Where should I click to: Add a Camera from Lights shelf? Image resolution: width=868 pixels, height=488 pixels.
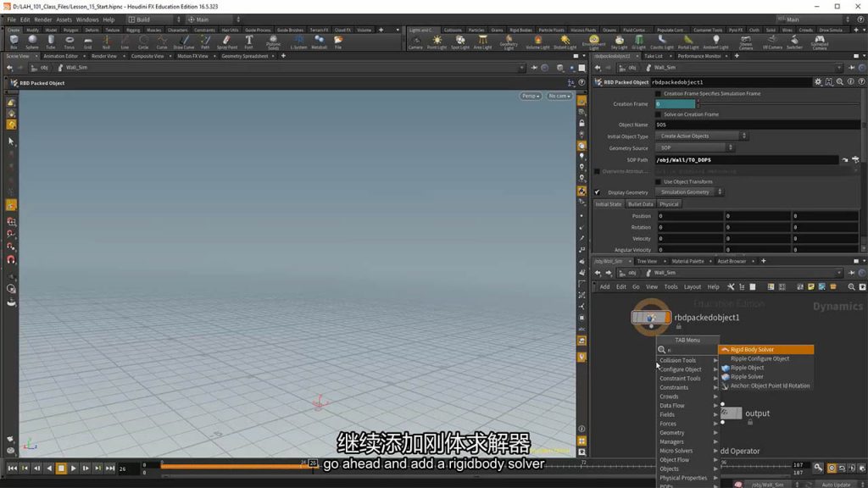coord(415,42)
